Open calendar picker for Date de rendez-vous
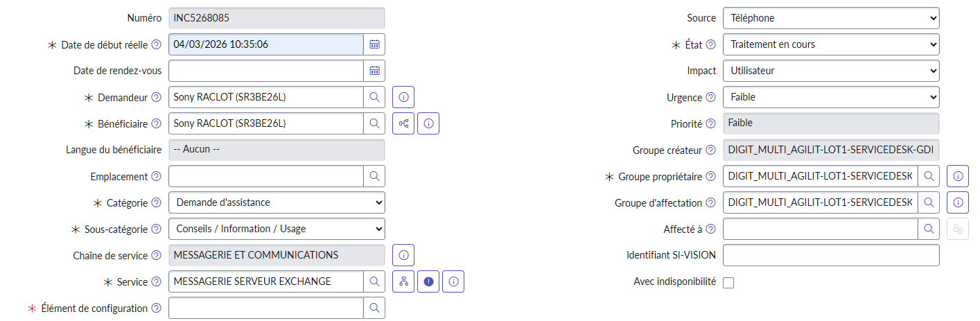 (374, 71)
